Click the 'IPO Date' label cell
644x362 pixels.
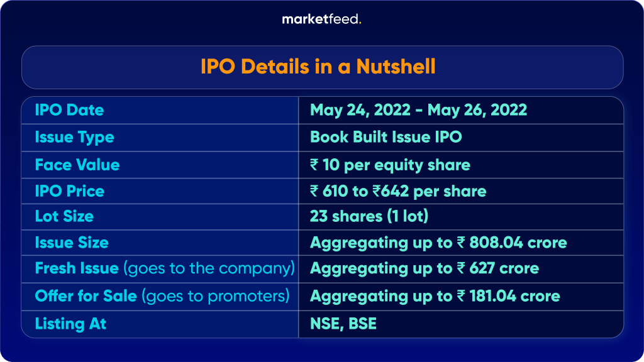click(x=69, y=110)
